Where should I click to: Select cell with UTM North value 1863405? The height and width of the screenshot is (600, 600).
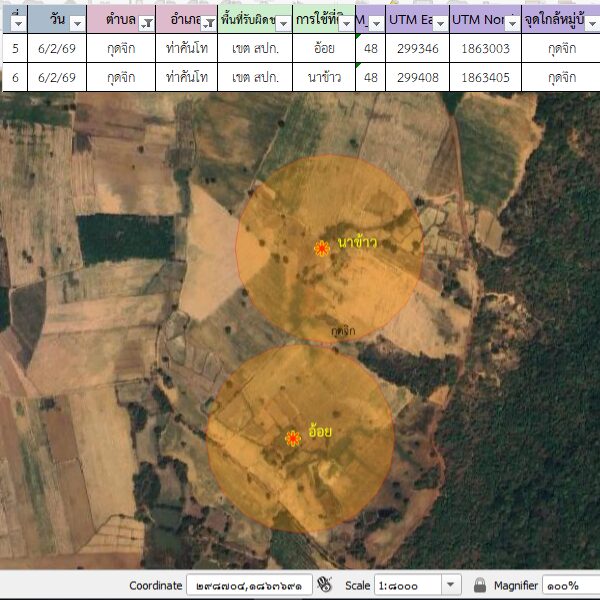coord(485,77)
